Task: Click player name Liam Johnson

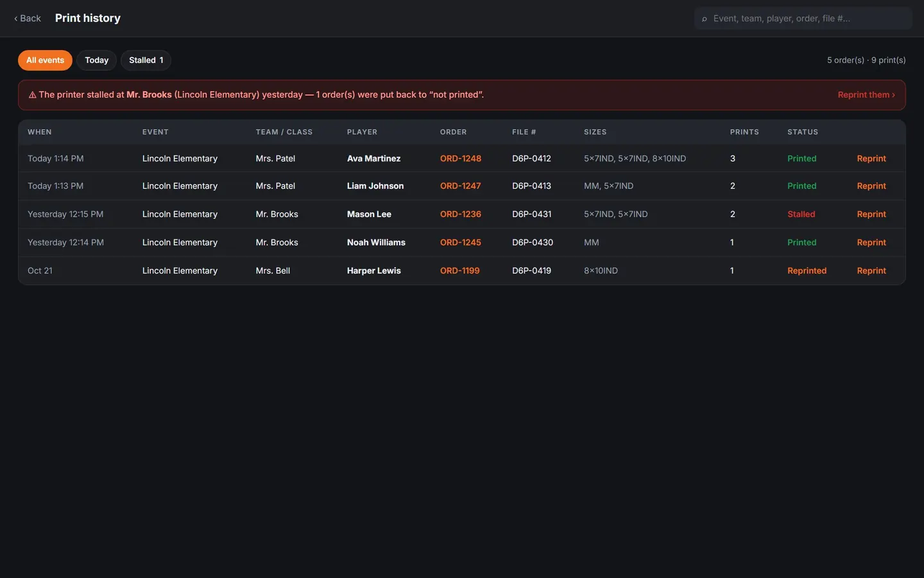Action: [x=375, y=186]
